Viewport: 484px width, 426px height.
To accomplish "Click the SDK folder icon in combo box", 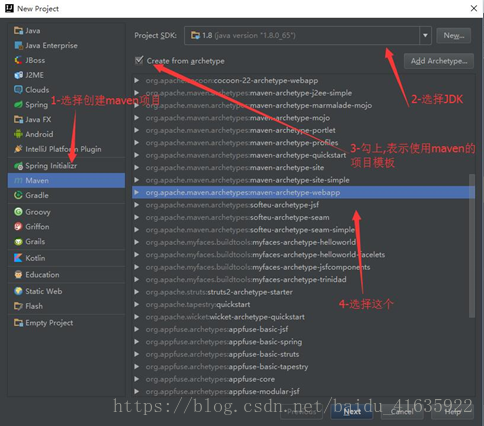I will (x=195, y=35).
